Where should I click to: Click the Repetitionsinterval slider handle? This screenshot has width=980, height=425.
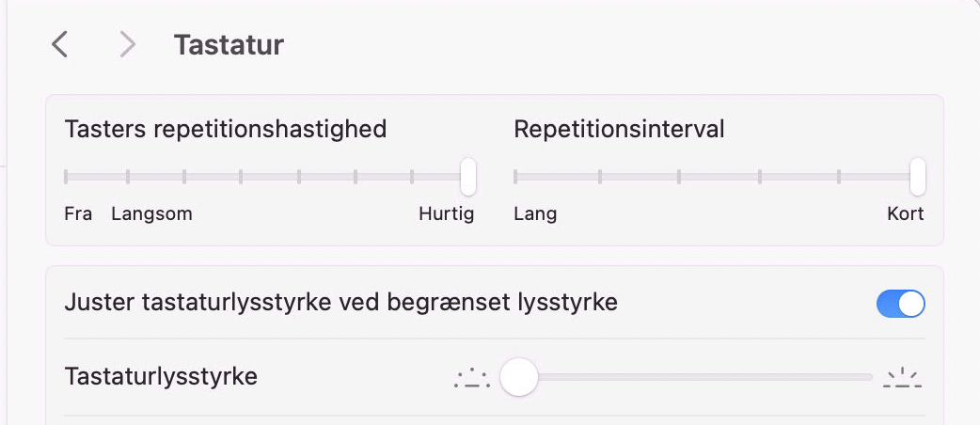917,176
